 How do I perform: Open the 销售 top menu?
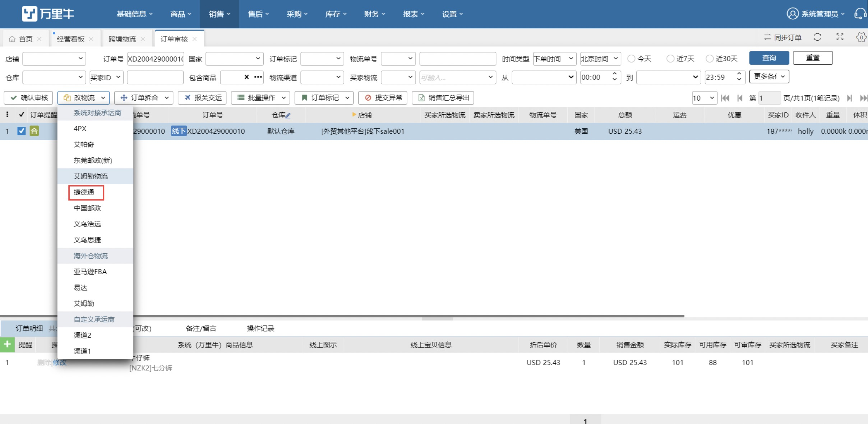(x=220, y=14)
